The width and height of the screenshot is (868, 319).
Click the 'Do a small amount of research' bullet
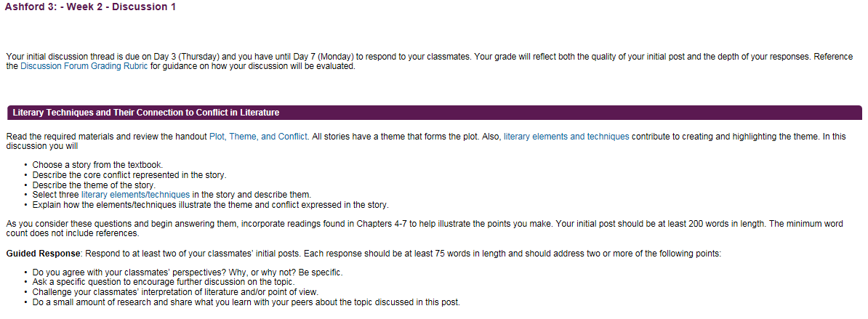pos(246,302)
